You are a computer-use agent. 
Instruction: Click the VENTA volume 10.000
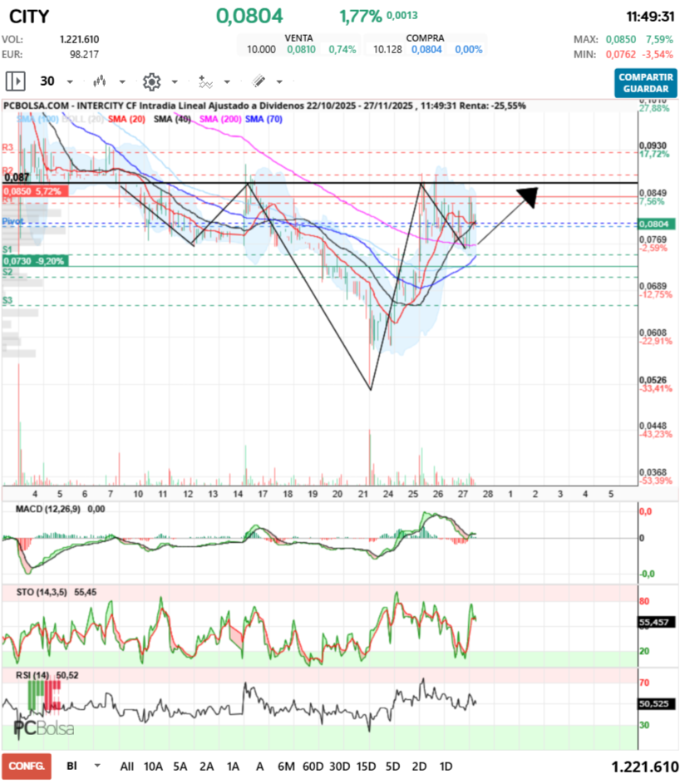tap(261, 50)
